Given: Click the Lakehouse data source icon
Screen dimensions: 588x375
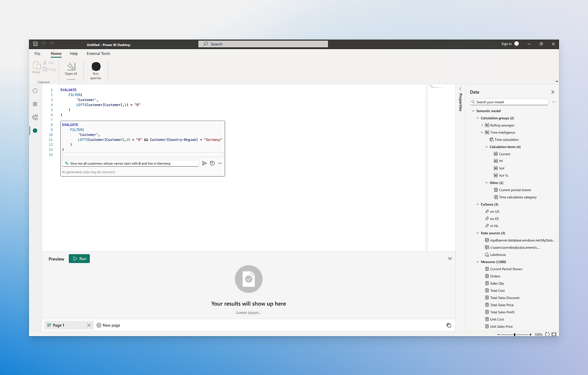Looking at the screenshot, I should (487, 255).
